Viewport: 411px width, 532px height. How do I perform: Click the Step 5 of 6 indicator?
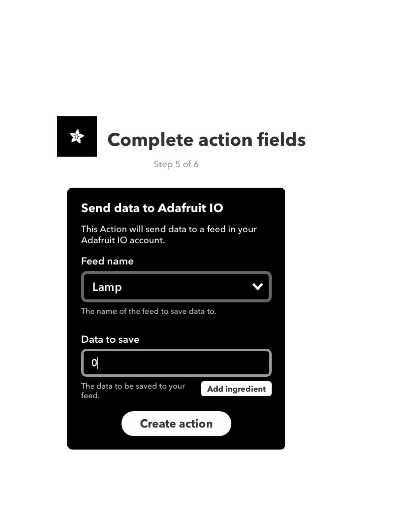pos(176,164)
